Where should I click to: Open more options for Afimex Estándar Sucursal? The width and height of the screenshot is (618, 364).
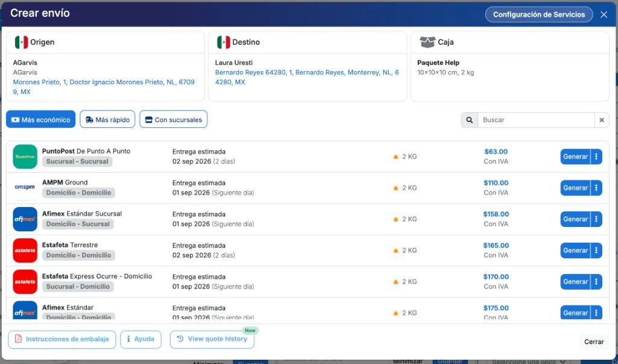596,219
